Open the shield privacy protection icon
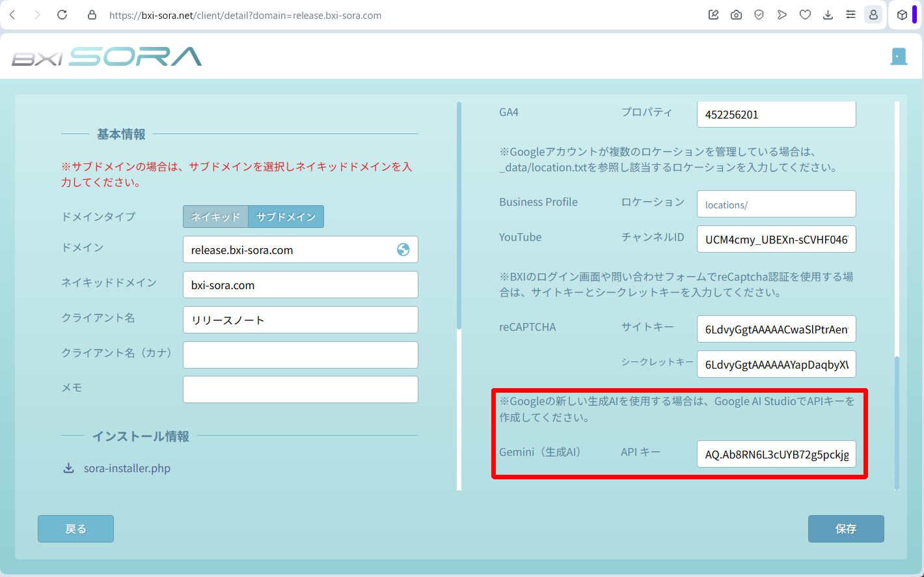This screenshot has height=577, width=924. tap(759, 15)
